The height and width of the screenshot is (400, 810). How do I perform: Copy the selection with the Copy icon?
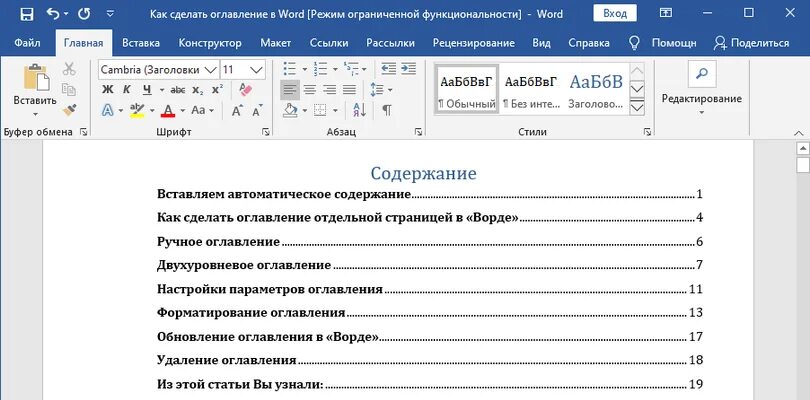[69, 89]
